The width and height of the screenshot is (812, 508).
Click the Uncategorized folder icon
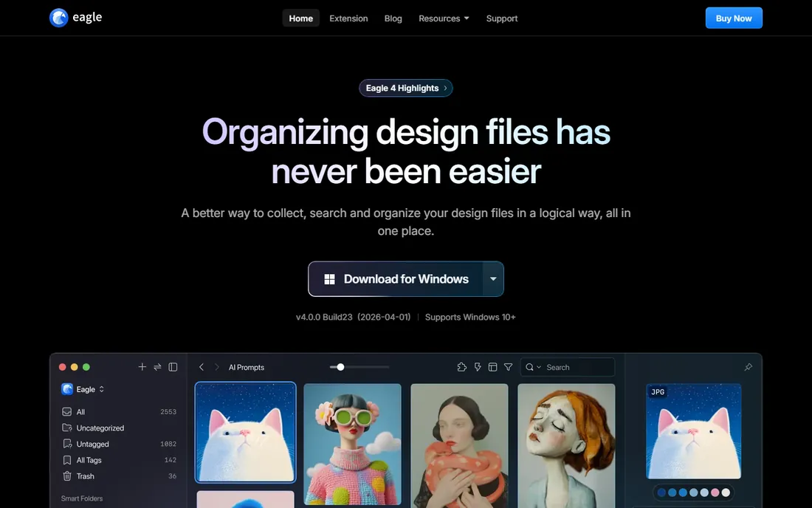click(66, 428)
